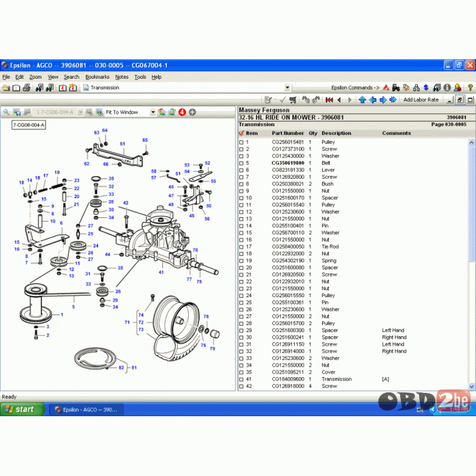This screenshot has height=476, width=476.
Task: Open the Help menu
Action: click(156, 77)
